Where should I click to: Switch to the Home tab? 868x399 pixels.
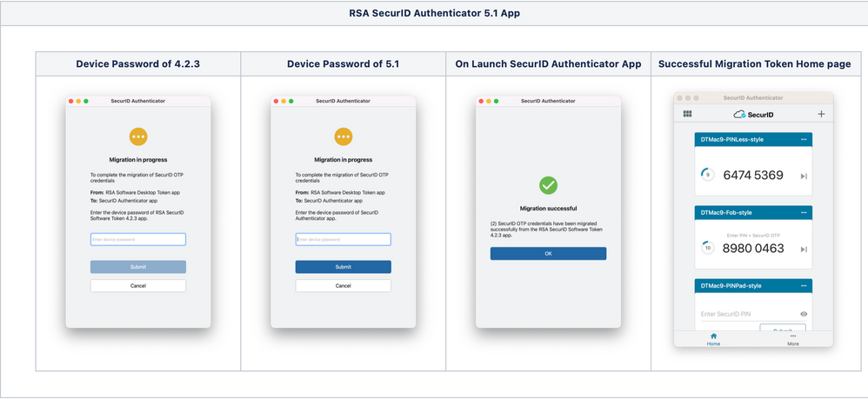coord(713,339)
